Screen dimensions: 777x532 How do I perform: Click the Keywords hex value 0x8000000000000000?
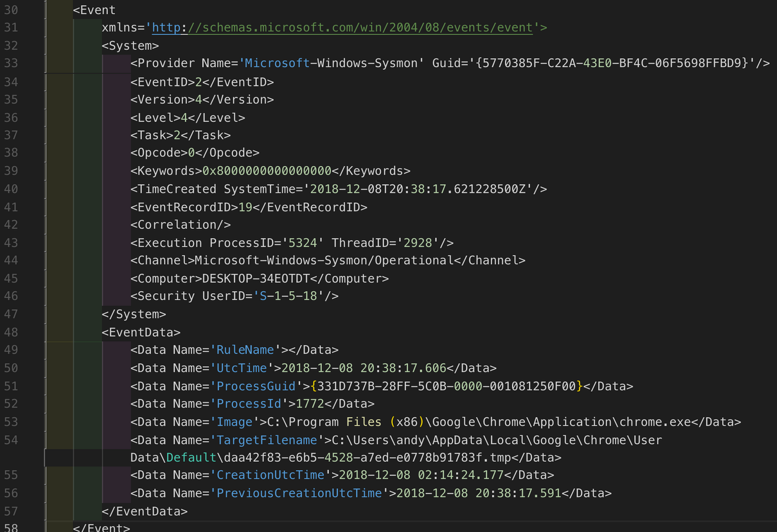click(267, 171)
